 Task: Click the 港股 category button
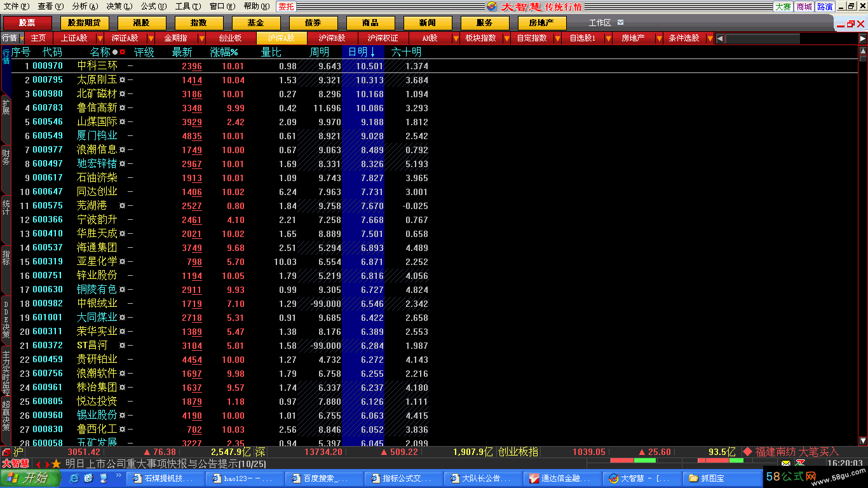[142, 23]
